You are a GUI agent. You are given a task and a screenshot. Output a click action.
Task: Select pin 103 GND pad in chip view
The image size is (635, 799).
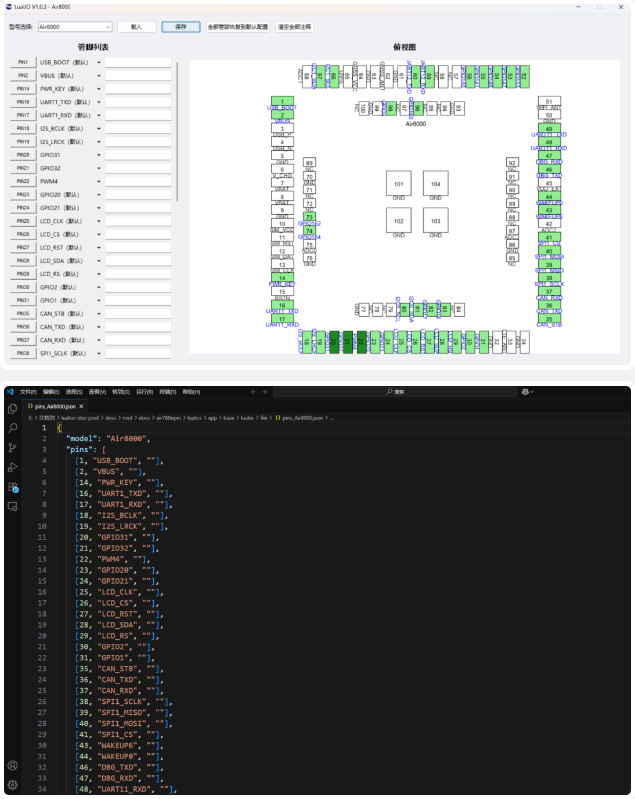436,221
